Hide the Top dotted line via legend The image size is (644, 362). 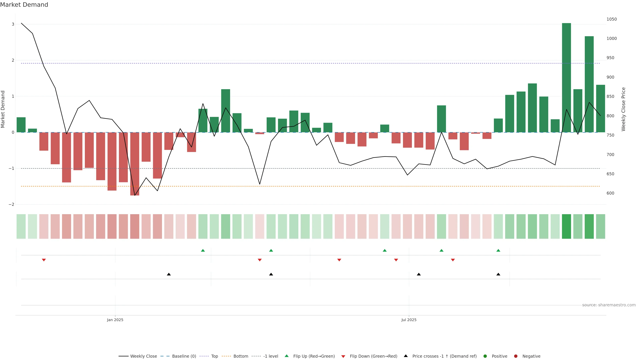(214, 356)
